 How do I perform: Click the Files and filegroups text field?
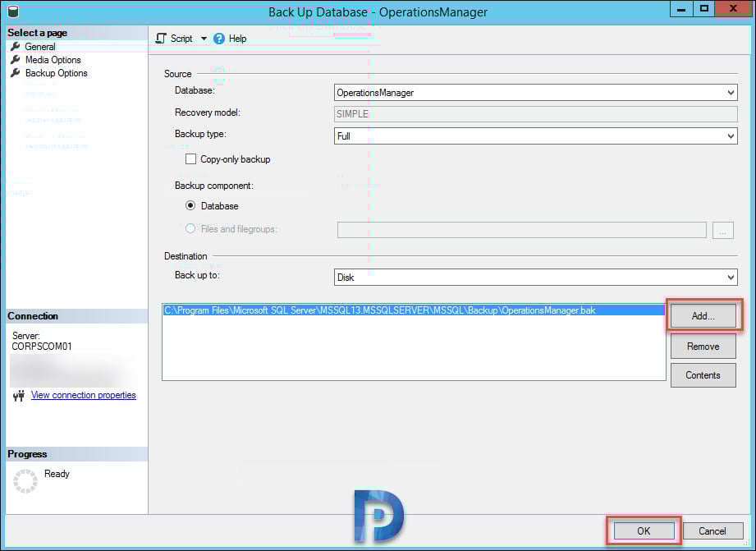pos(522,230)
